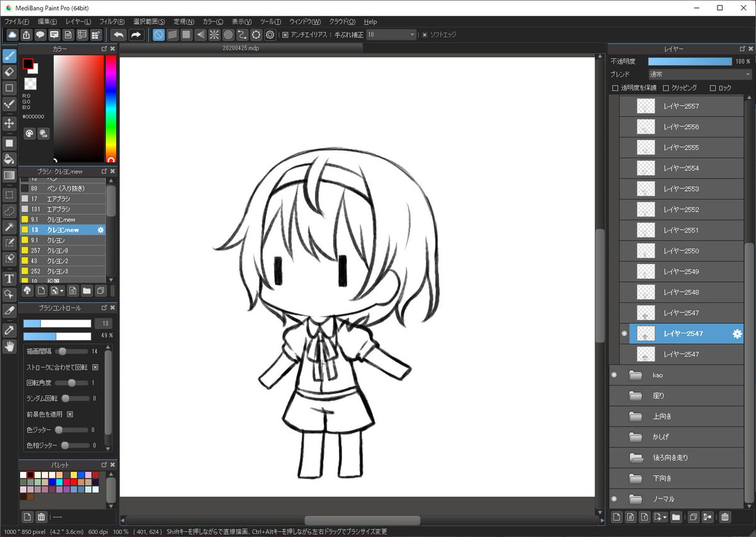Select layer レイヤー2550

(681, 251)
